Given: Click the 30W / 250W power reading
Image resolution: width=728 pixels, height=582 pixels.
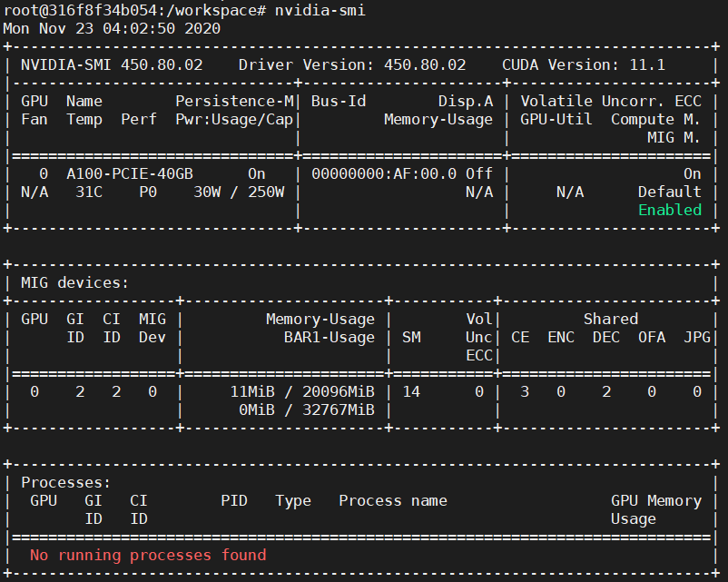Looking at the screenshot, I should [238, 192].
